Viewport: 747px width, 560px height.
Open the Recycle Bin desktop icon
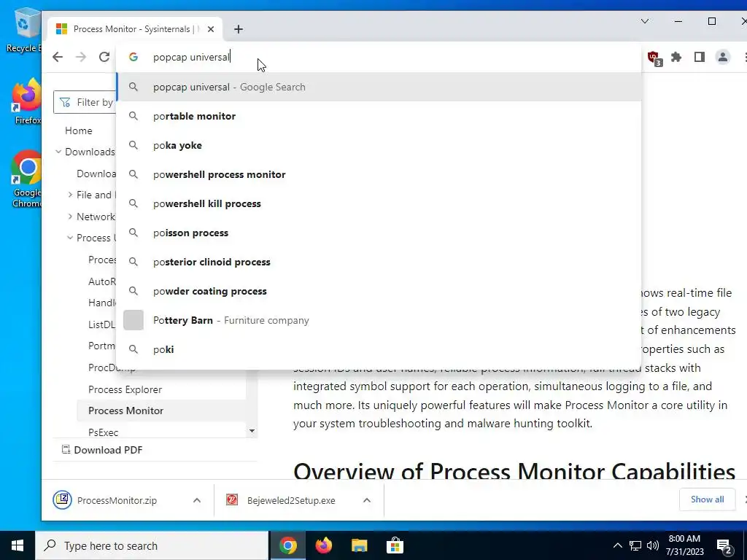pyautogui.click(x=24, y=31)
